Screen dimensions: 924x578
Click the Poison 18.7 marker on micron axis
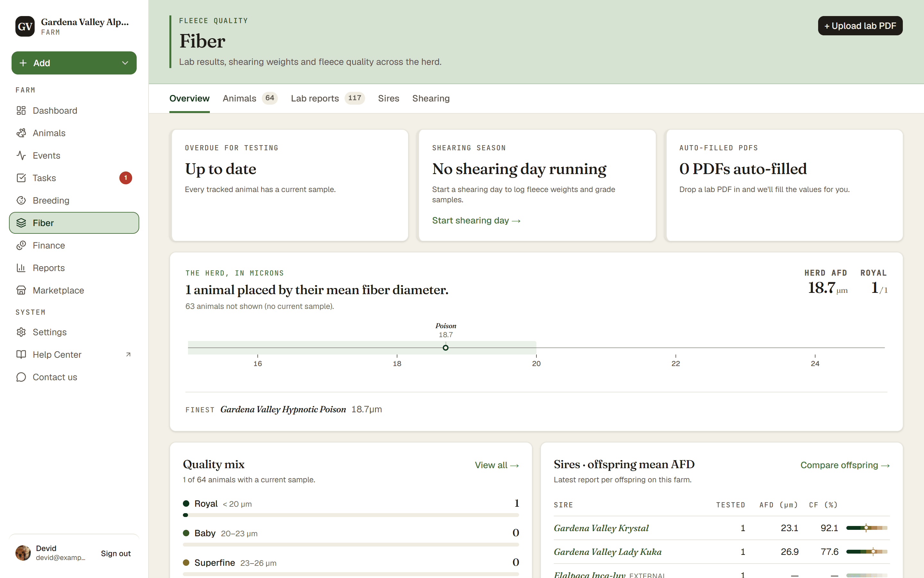pos(446,347)
